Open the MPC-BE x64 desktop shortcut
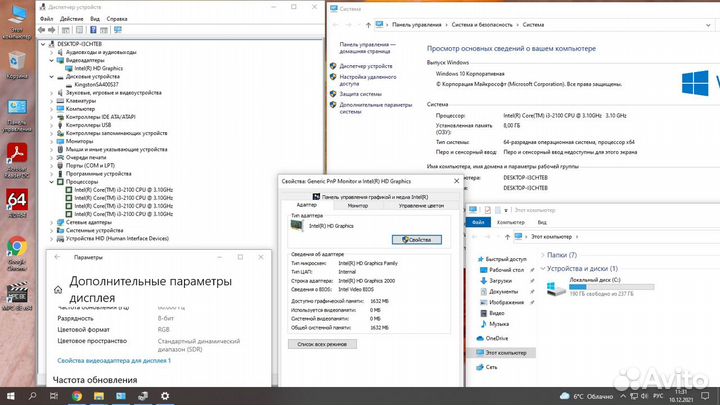Viewport: 720px width, 405px height. point(17,297)
